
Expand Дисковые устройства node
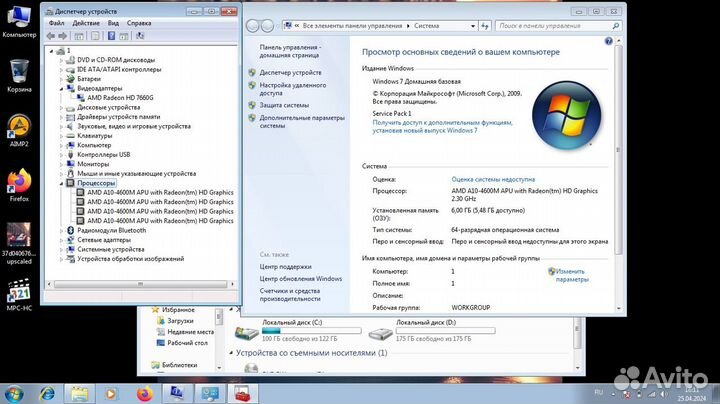[61, 107]
